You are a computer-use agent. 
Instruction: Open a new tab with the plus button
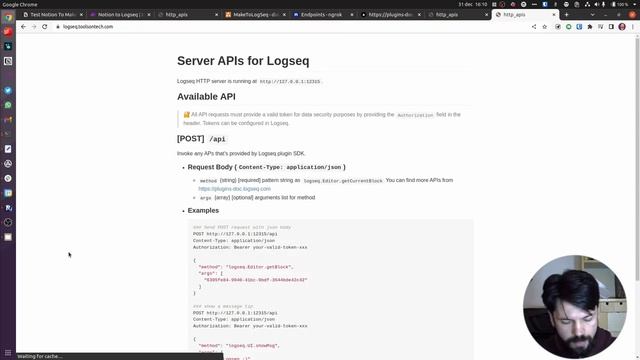pyautogui.click(x=566, y=14)
